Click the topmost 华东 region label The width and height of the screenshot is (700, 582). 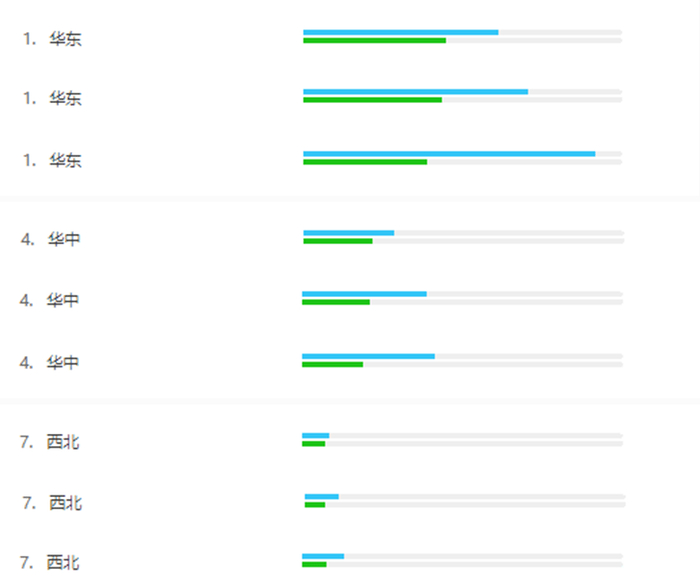pos(66,40)
